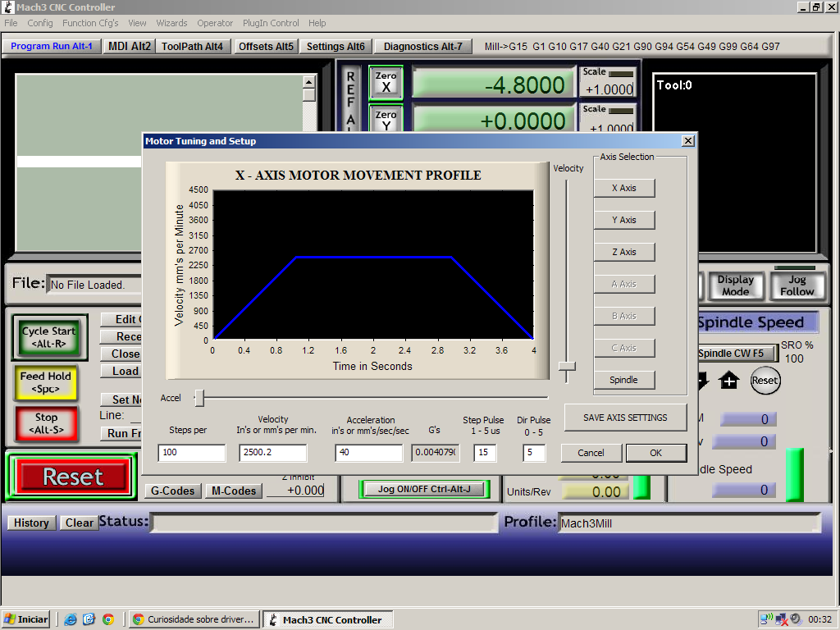The width and height of the screenshot is (840, 630).
Task: Open the Operator menu
Action: pyautogui.click(x=215, y=23)
